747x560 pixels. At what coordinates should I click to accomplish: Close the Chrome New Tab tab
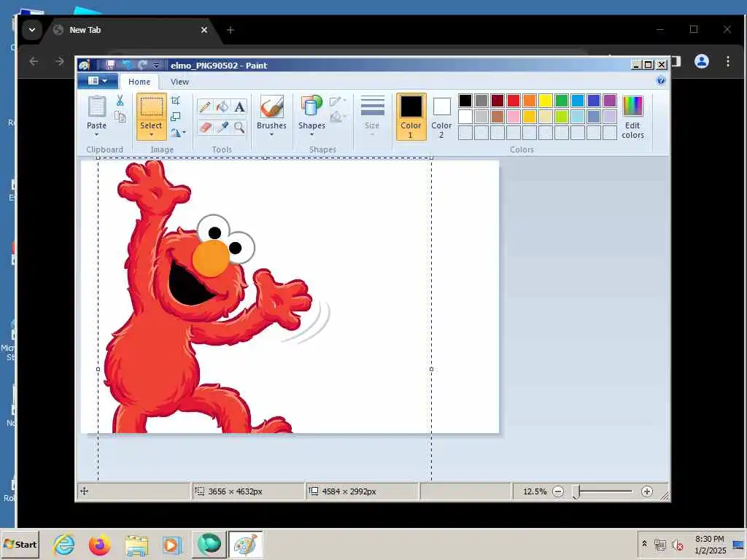coord(204,30)
